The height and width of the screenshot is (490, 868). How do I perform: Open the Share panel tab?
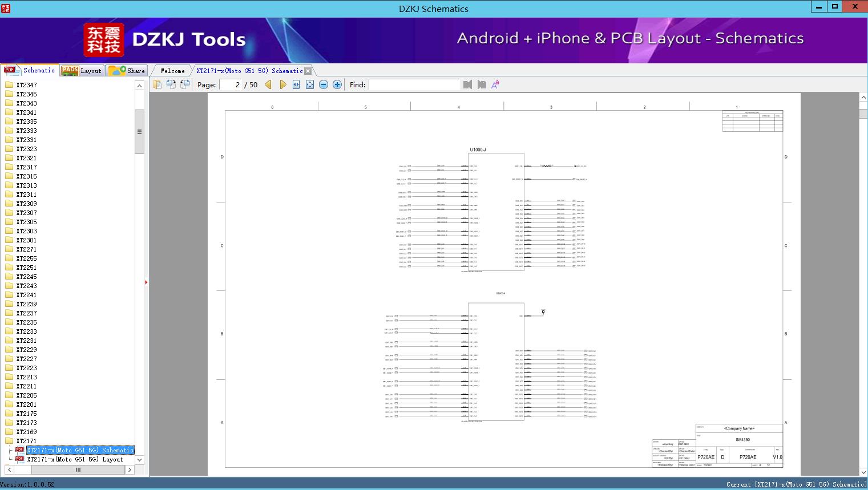coord(127,71)
